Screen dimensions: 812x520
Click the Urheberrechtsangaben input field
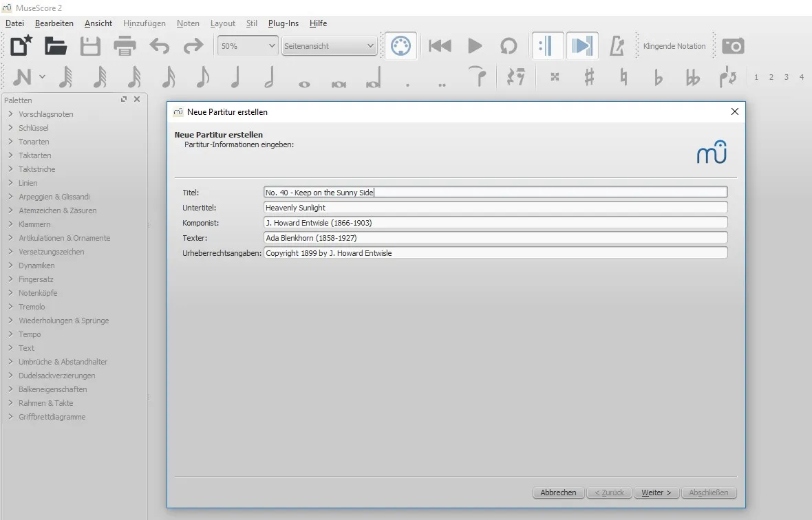495,253
